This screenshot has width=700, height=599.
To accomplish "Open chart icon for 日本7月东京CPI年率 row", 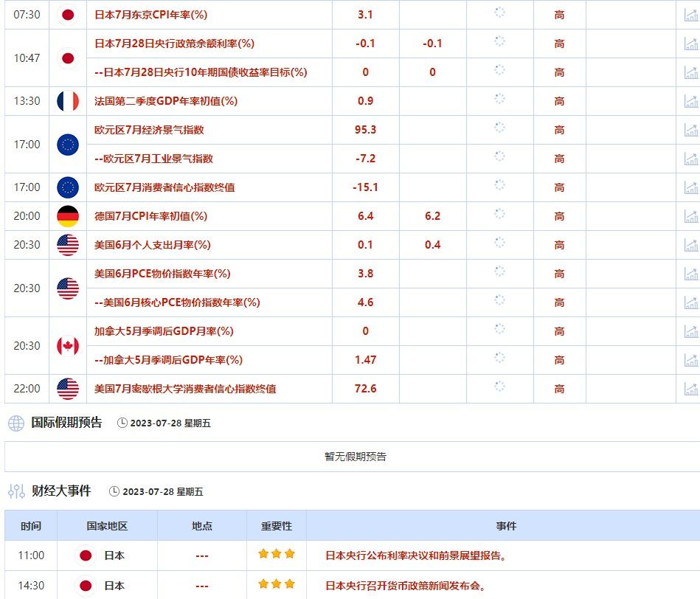I will [690, 15].
